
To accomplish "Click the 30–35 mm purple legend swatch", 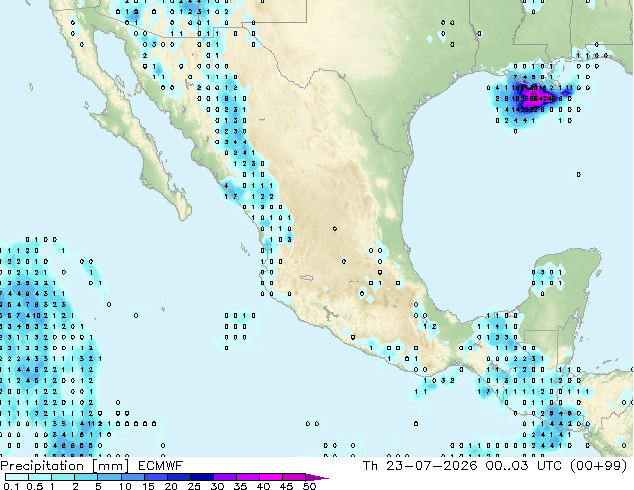I will 225,477.
